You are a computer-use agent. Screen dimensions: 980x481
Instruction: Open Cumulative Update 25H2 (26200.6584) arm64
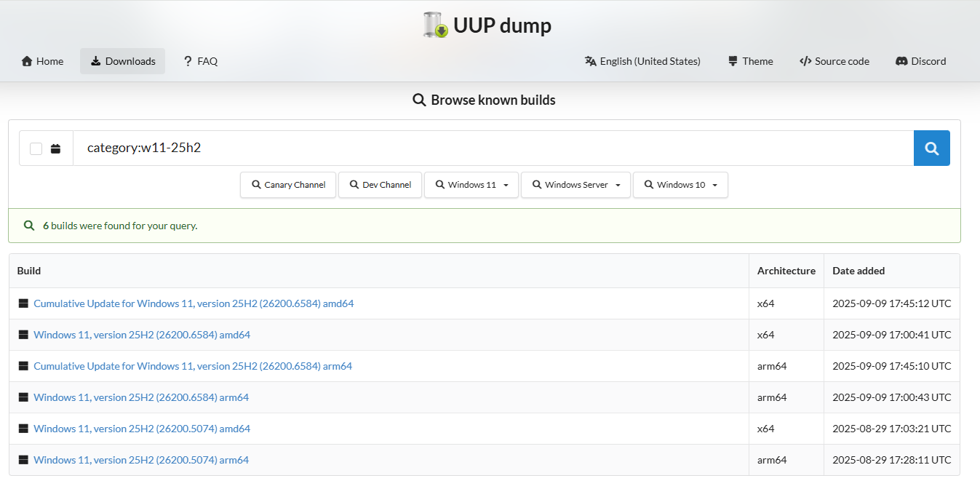(193, 366)
